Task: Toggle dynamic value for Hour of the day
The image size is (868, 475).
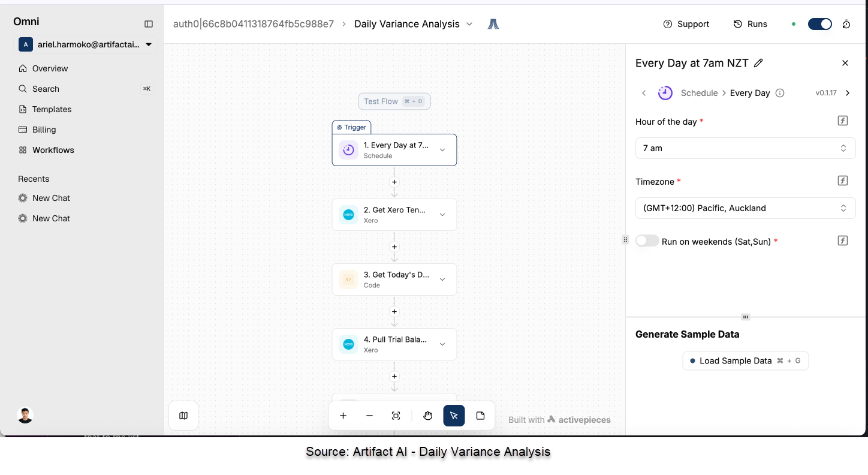Action: [x=843, y=121]
